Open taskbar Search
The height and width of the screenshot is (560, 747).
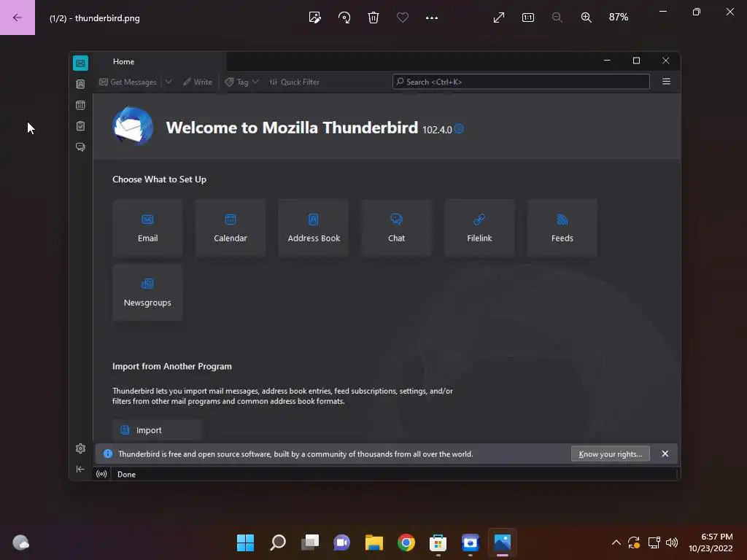(x=278, y=542)
